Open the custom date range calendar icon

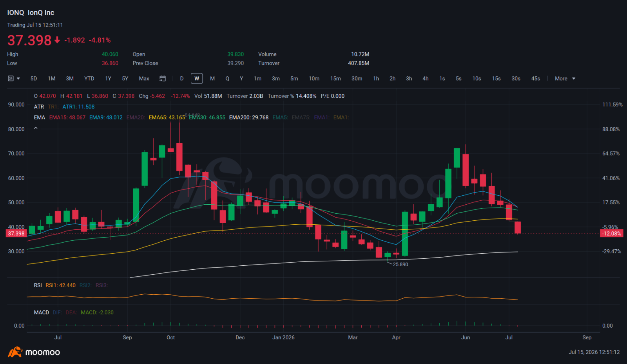pyautogui.click(x=163, y=79)
